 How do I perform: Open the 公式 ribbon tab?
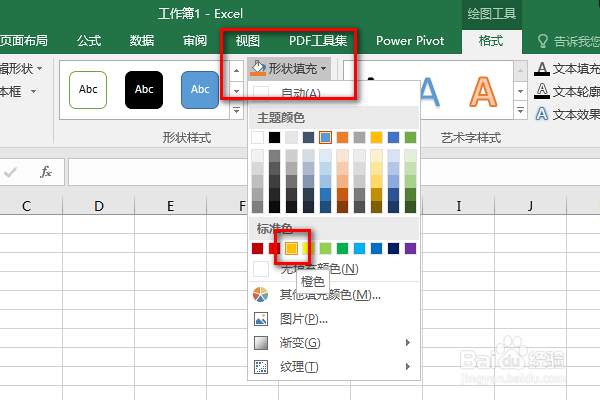(x=89, y=41)
